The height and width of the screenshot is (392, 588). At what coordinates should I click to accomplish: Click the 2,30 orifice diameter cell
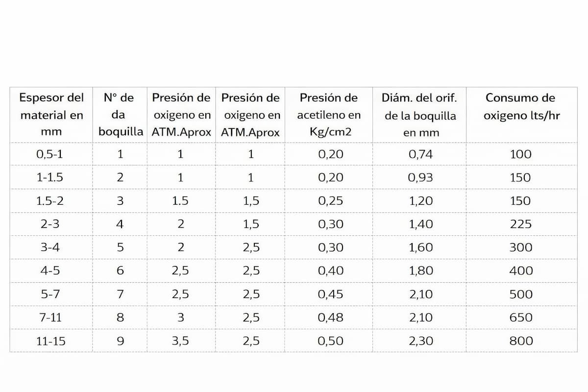(420, 342)
